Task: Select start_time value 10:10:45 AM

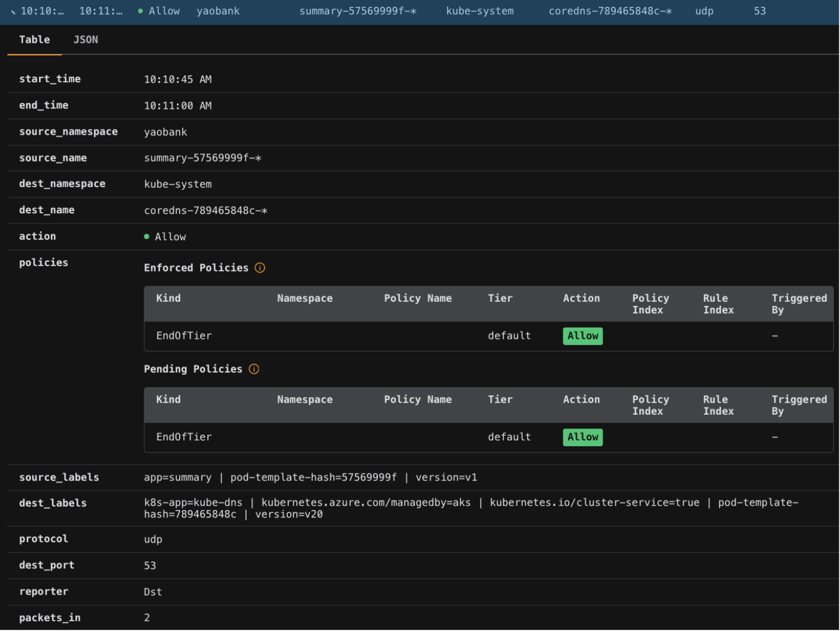Action: pyautogui.click(x=177, y=79)
